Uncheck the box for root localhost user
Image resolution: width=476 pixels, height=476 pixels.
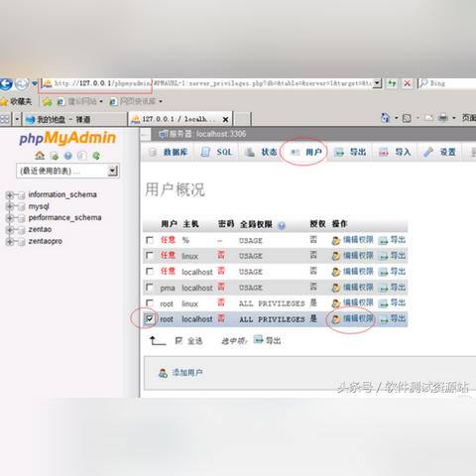pos(150,318)
